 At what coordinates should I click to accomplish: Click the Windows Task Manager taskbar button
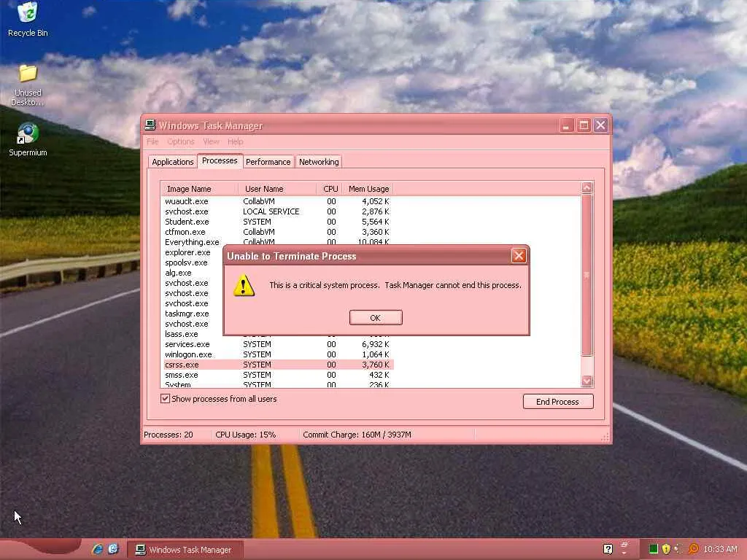pos(186,550)
